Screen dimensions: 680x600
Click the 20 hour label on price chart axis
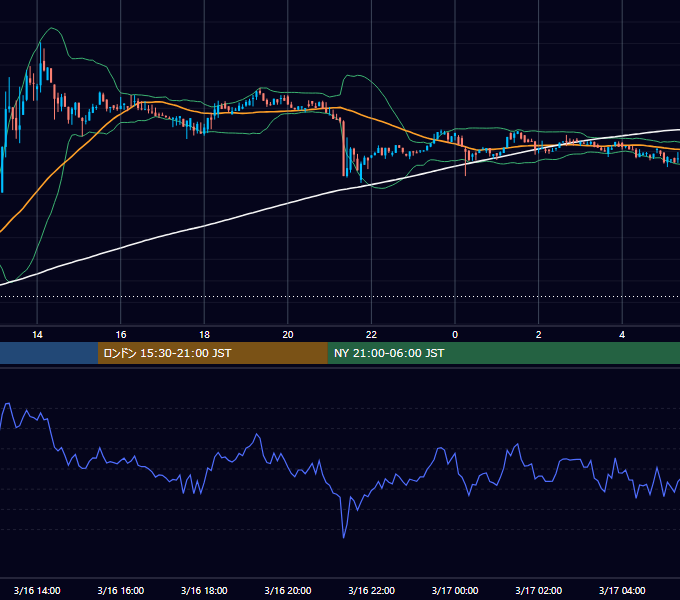point(288,335)
